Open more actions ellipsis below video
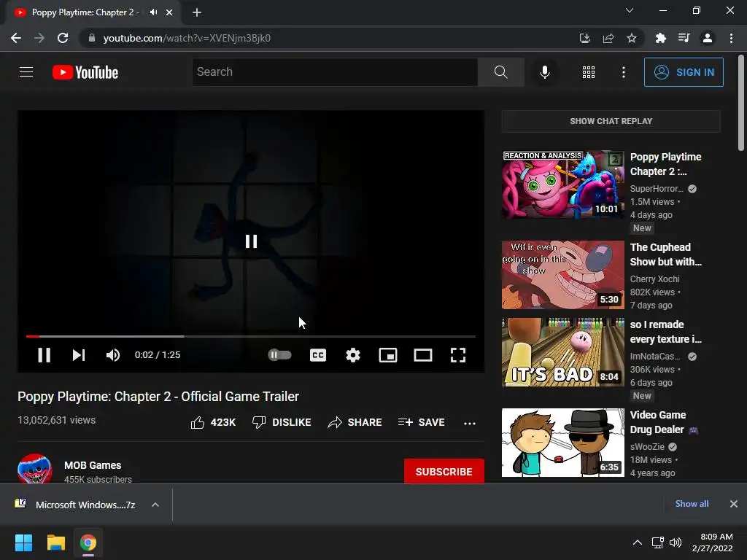This screenshot has width=747, height=560. [470, 423]
